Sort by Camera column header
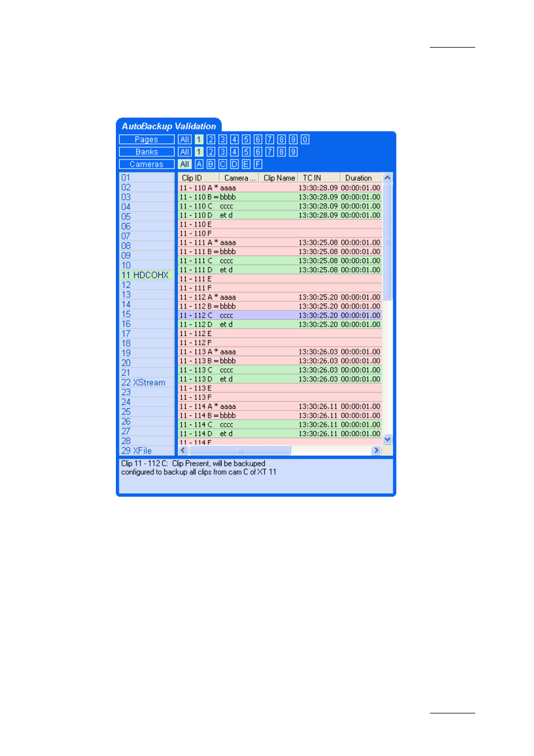Viewport: 534px width, 756px height. [x=240, y=178]
